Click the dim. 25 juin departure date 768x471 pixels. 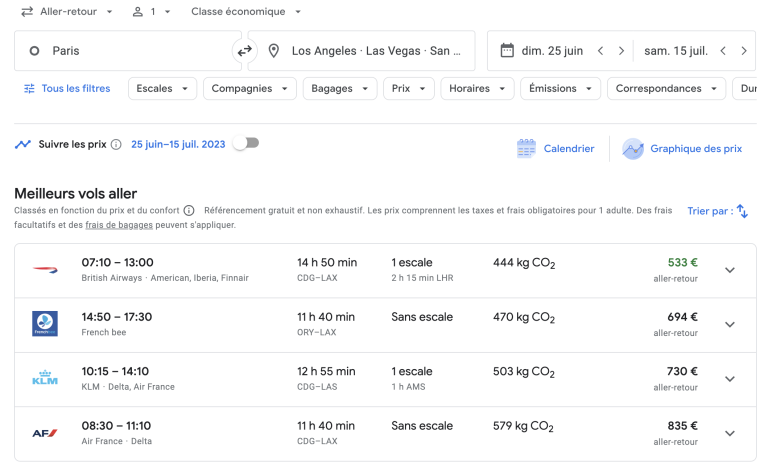tap(552, 50)
